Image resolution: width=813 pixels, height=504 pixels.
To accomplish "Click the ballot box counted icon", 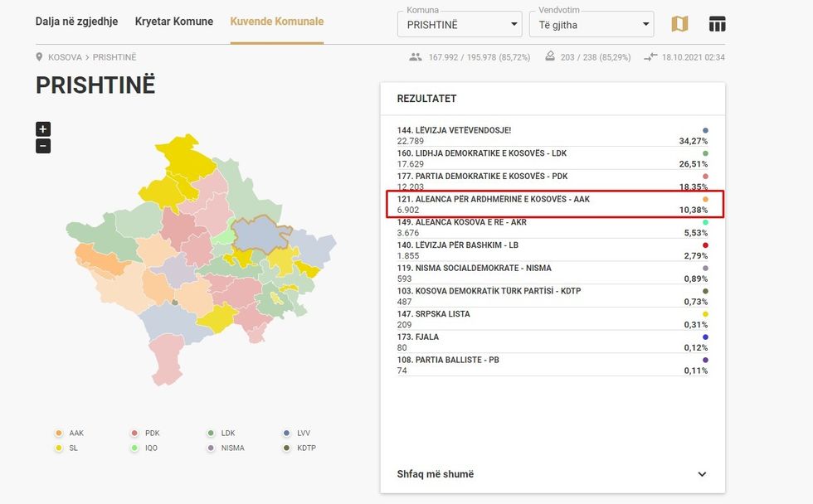I will coord(549,57).
